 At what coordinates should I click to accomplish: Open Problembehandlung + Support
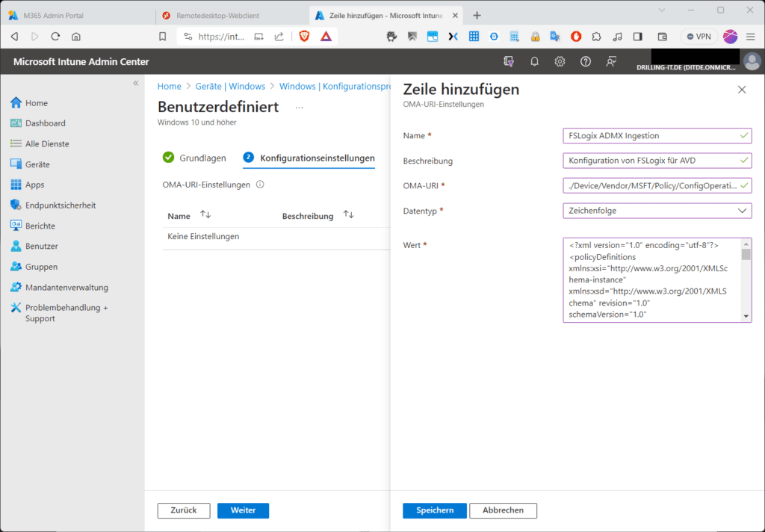(60, 313)
